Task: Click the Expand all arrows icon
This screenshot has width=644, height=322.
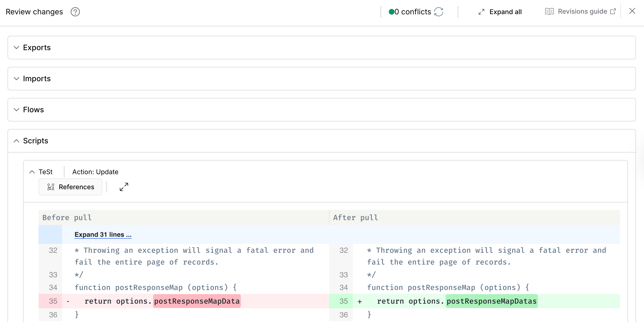Action: [x=481, y=12]
